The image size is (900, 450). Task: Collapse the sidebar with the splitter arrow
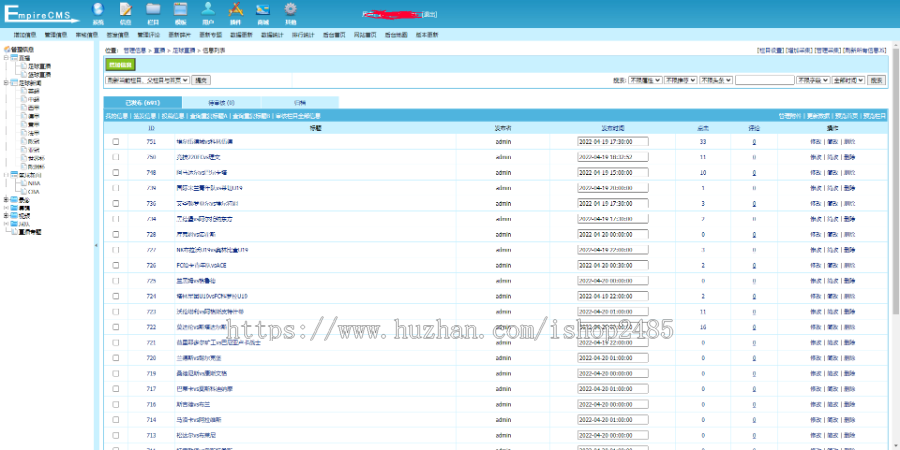96,246
